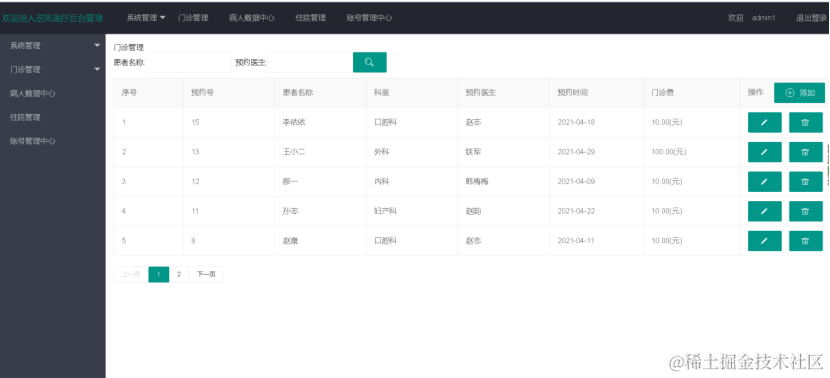Click the date 2021-04-11
This screenshot has width=830, height=378.
576,241
